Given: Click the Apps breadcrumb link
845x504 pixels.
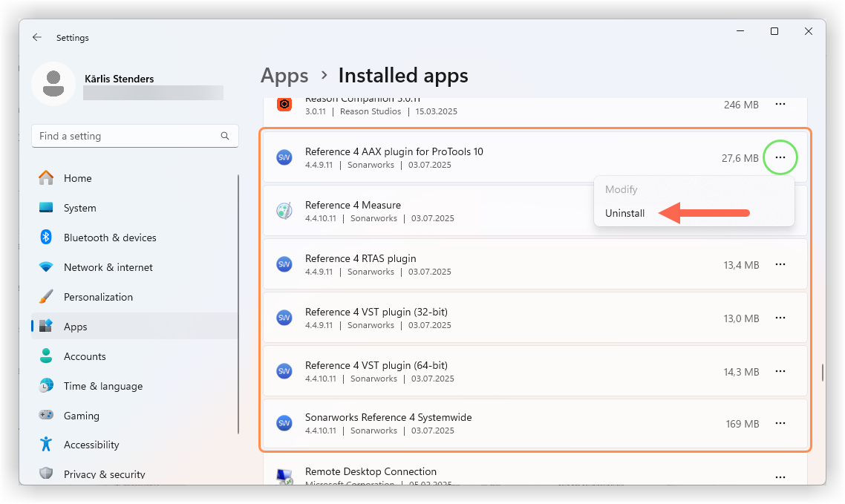Looking at the screenshot, I should point(284,76).
